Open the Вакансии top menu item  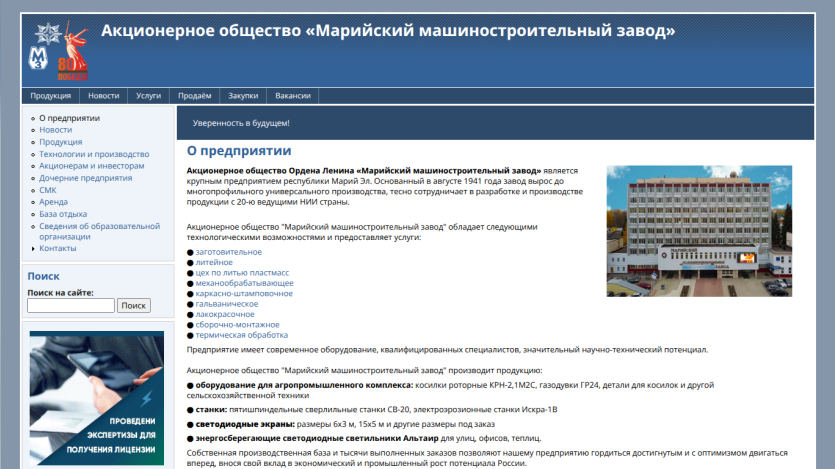pos(293,96)
